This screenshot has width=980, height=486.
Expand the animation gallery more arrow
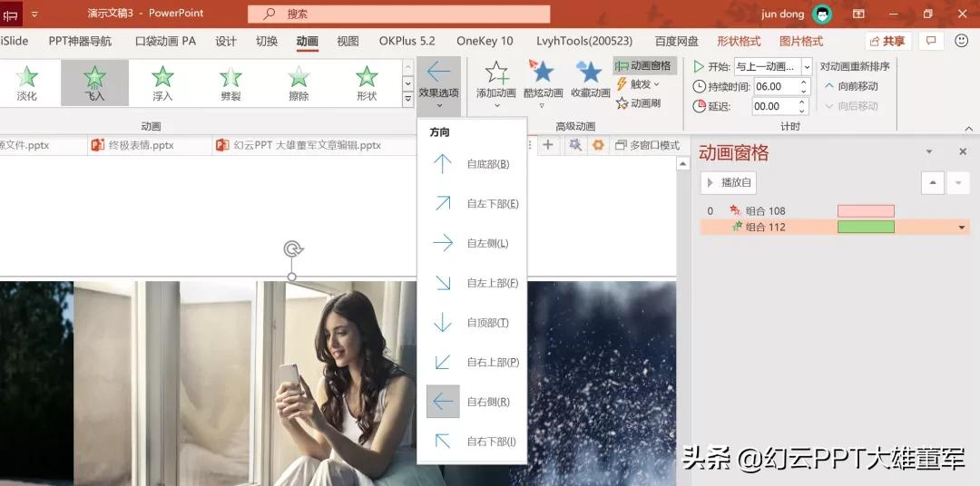tap(407, 99)
